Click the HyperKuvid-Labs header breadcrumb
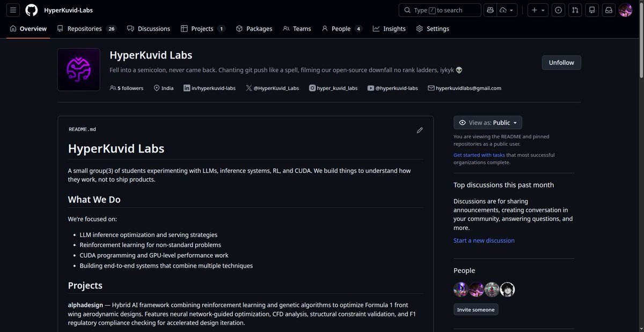The height and width of the screenshot is (332, 644). pyautogui.click(x=68, y=10)
